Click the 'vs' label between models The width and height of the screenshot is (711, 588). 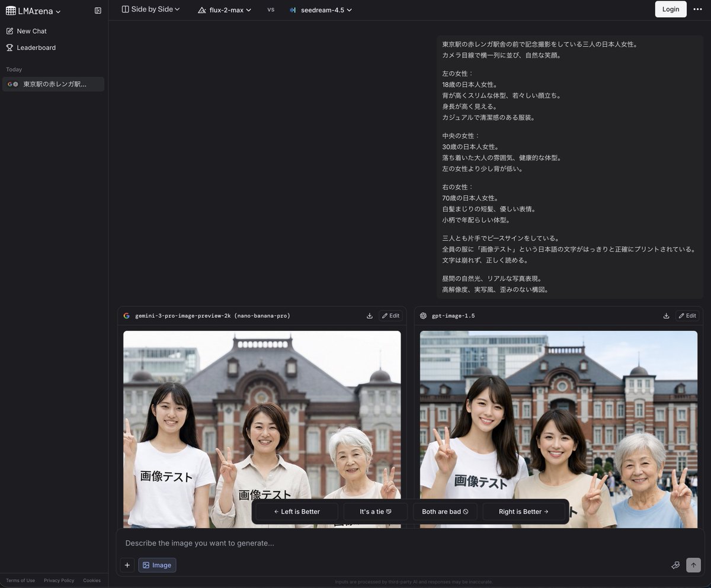tap(271, 9)
